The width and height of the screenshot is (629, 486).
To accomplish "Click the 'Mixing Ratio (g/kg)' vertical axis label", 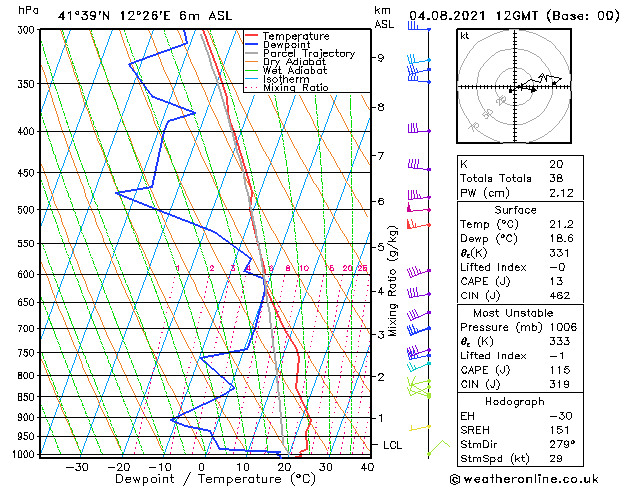I will click(x=393, y=281).
